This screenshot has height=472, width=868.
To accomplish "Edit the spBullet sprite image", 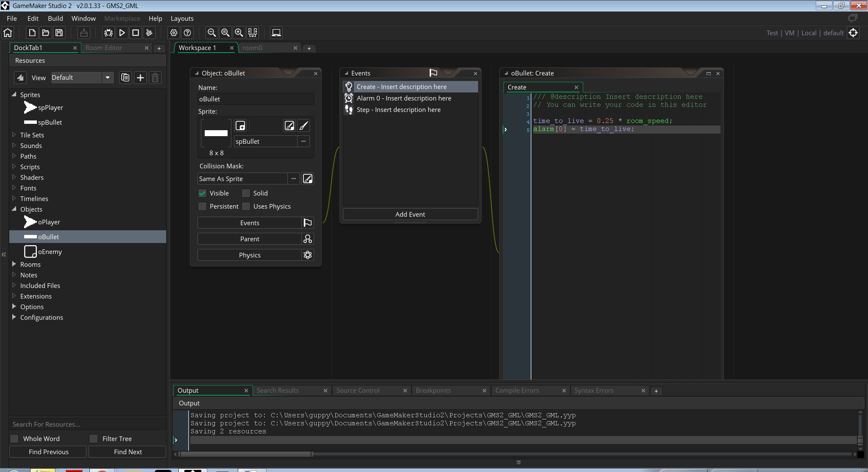I will 289,126.
